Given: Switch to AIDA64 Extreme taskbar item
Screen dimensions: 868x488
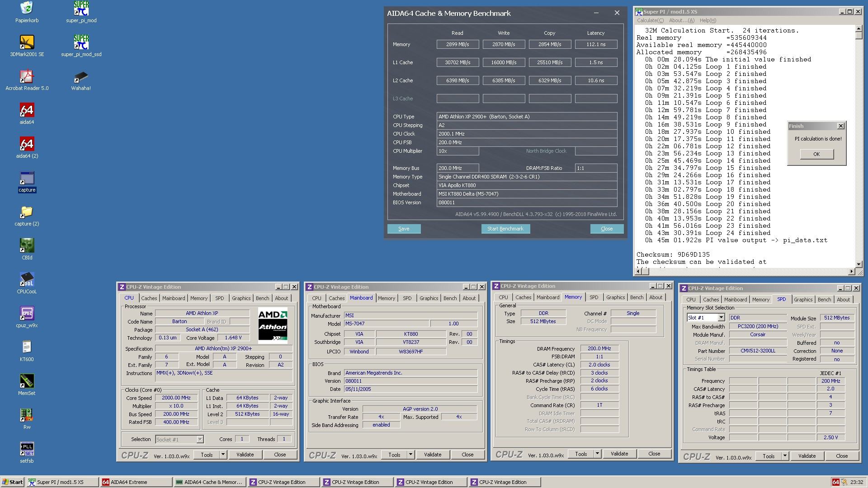Looking at the screenshot, I should tap(136, 482).
